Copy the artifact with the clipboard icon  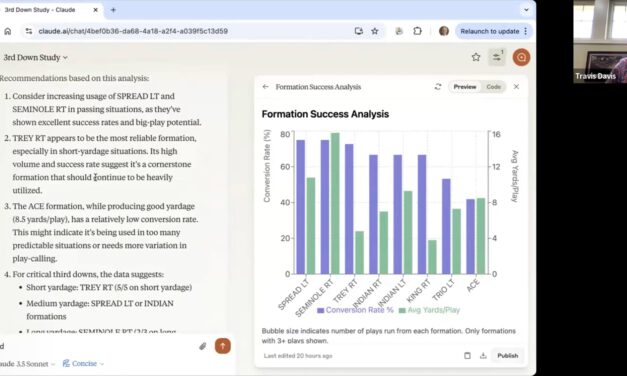tap(467, 356)
